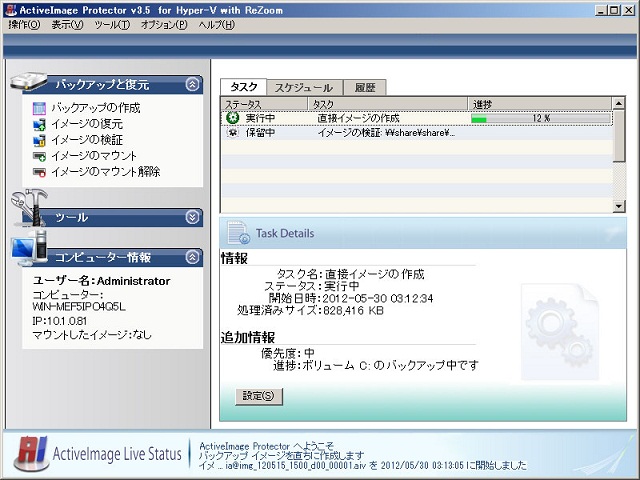Click the 優先度: 中 text

(x=288, y=353)
